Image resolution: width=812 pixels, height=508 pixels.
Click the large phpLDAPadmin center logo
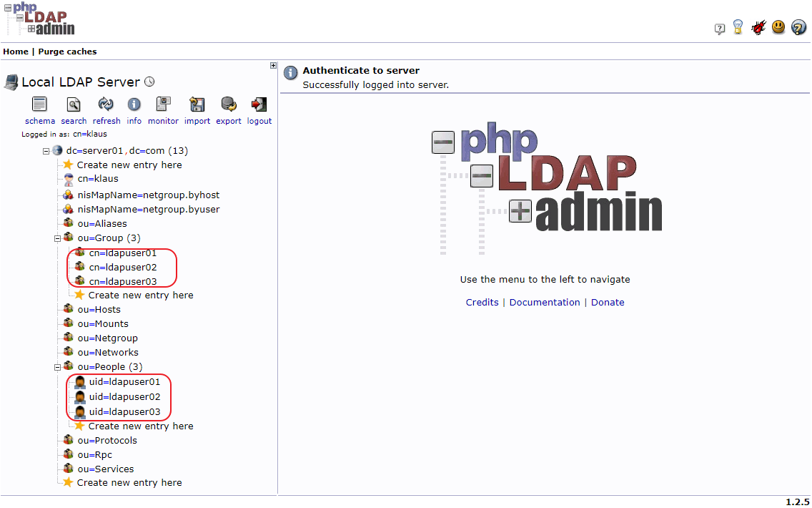(547, 188)
